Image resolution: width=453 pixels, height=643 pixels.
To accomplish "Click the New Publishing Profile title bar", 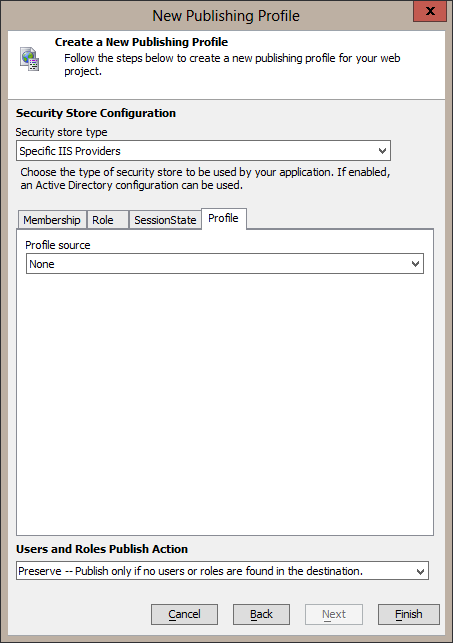I will pyautogui.click(x=226, y=16).
